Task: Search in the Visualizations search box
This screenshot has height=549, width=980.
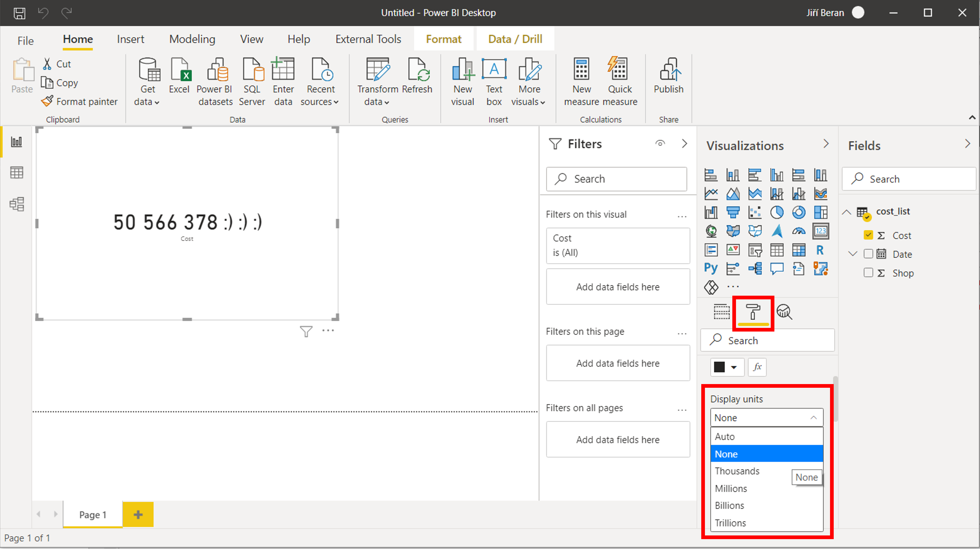Action: 767,340
